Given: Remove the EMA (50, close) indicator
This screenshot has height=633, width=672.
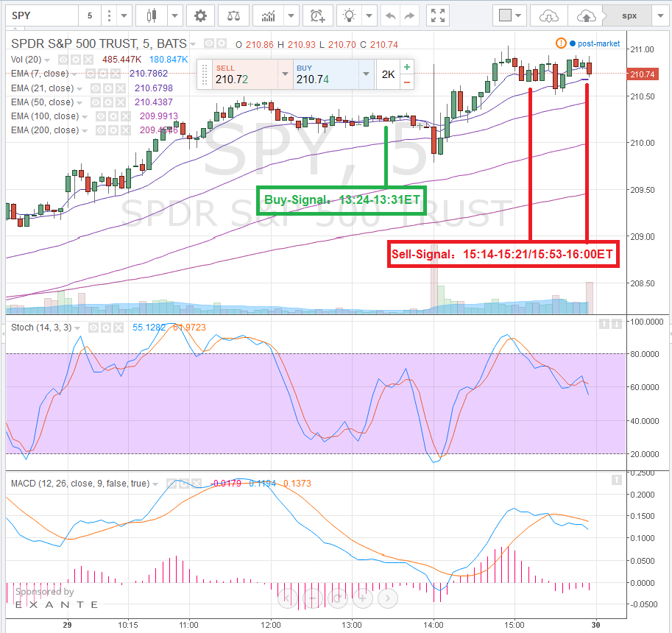Looking at the screenshot, I should click(121, 102).
